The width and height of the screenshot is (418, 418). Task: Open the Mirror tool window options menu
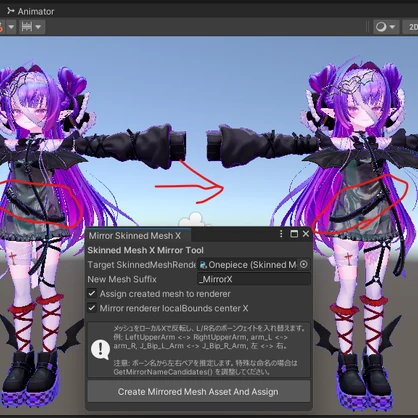pyautogui.click(x=281, y=234)
